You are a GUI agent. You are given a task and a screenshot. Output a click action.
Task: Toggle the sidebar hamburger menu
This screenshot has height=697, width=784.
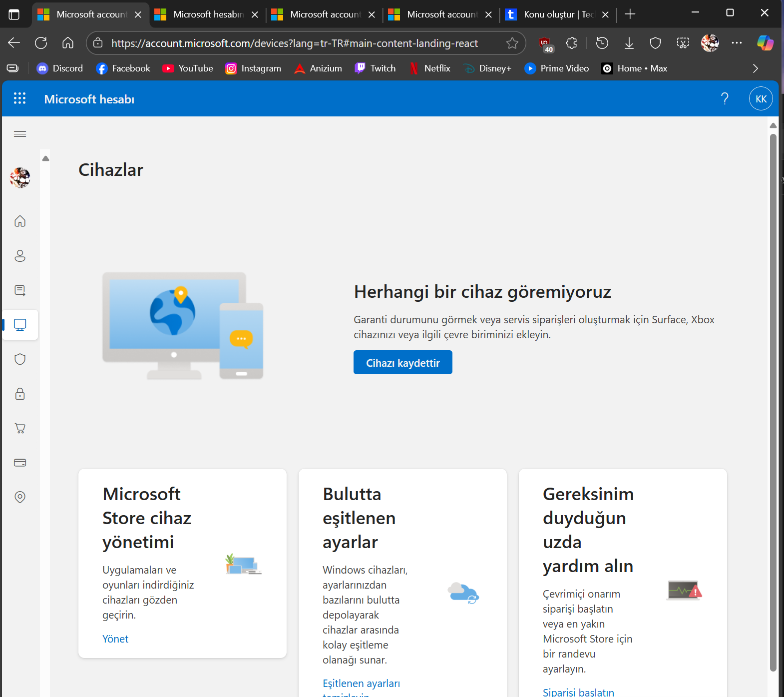[x=20, y=134]
